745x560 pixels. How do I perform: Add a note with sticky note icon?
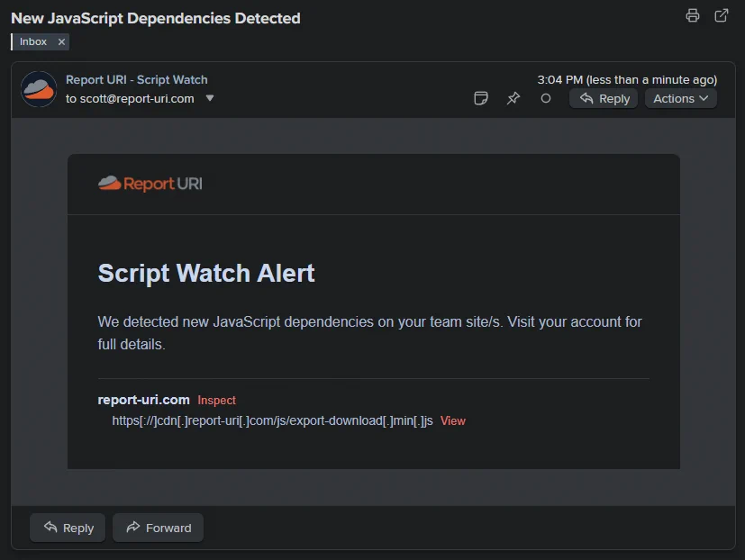(481, 98)
